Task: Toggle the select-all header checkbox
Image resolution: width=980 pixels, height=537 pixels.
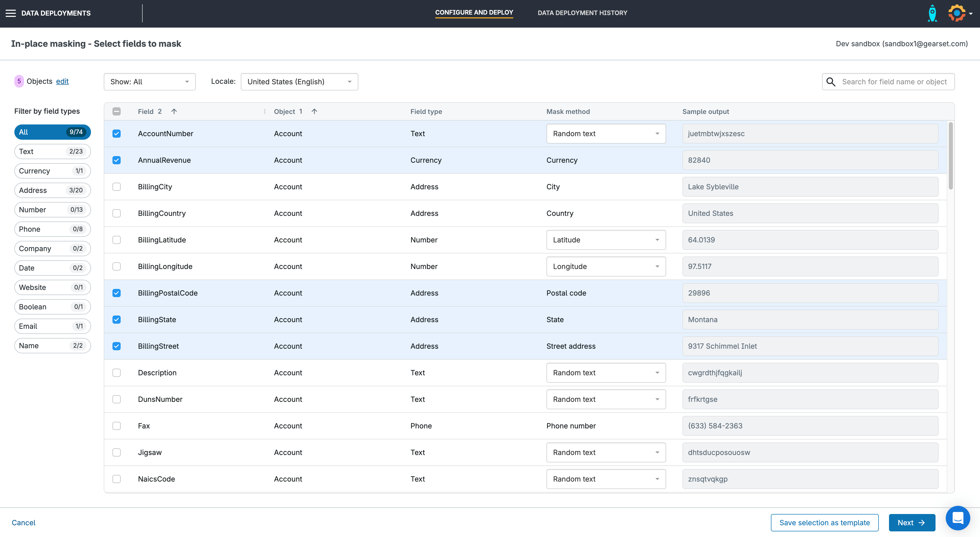Action: (x=116, y=111)
